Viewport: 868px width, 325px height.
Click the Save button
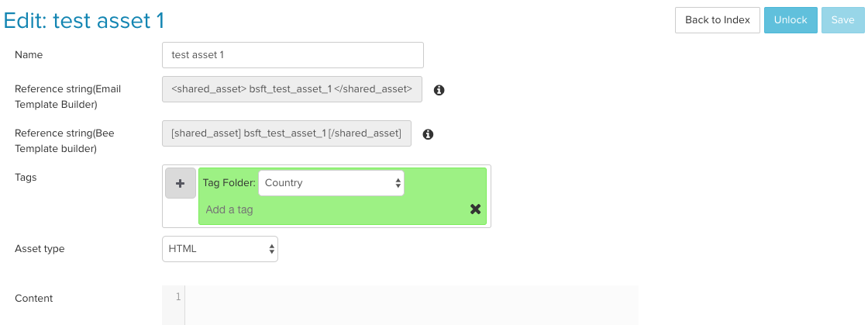pyautogui.click(x=842, y=20)
